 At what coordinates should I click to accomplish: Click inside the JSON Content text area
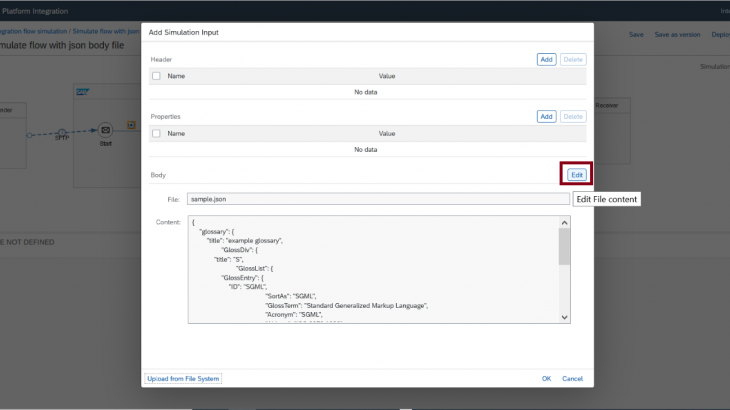coord(373,269)
